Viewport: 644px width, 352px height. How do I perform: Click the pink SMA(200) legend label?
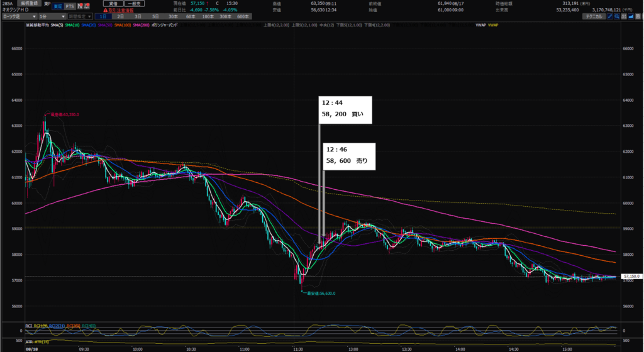(x=141, y=25)
